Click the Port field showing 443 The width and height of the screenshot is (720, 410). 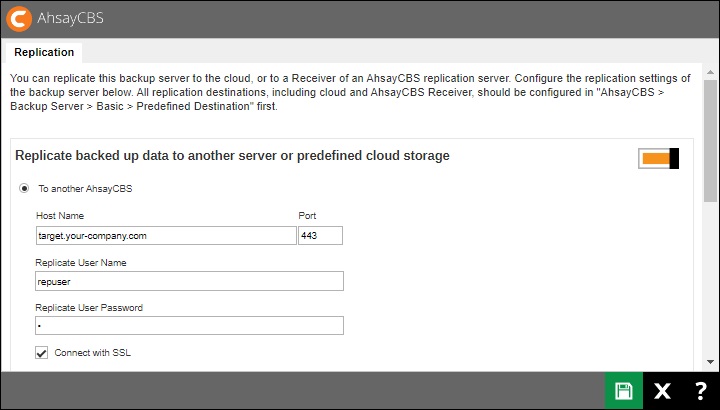pyautogui.click(x=320, y=236)
